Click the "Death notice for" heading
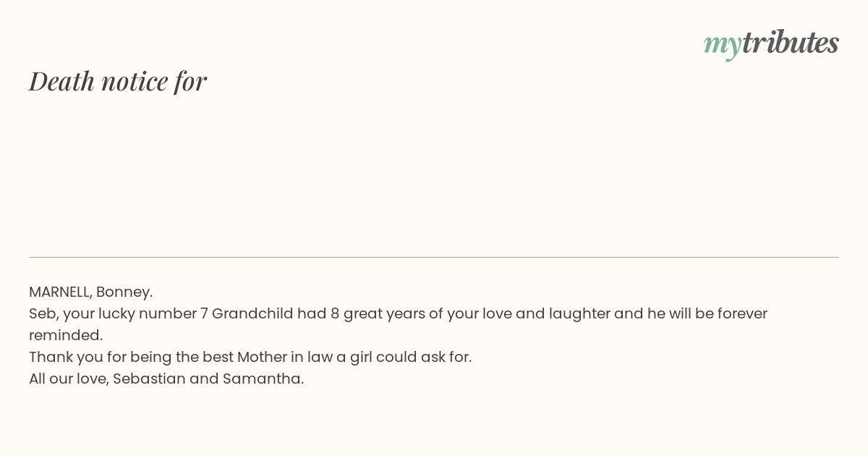 pyautogui.click(x=118, y=81)
